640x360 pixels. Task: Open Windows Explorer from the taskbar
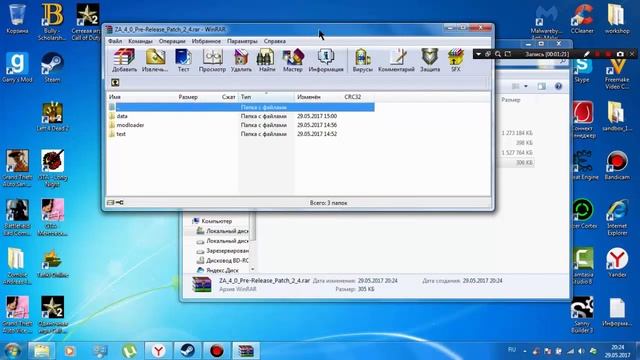pyautogui.click(x=41, y=351)
